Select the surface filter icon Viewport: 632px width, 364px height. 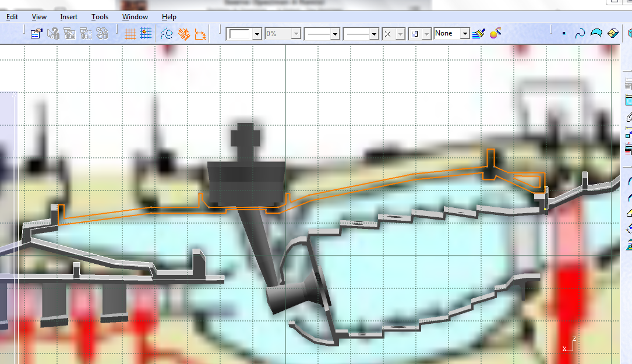596,33
